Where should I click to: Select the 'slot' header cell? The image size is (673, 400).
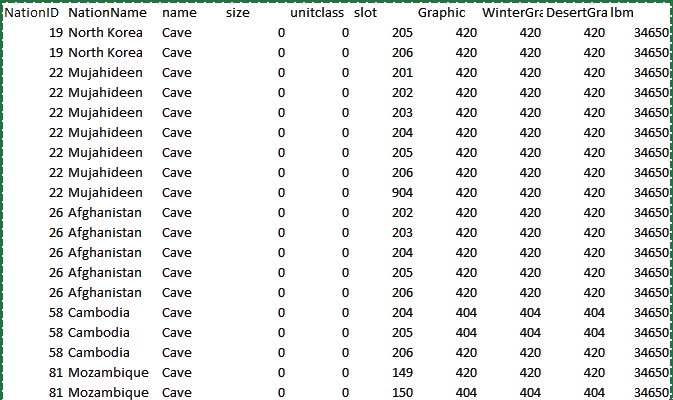[x=366, y=14]
